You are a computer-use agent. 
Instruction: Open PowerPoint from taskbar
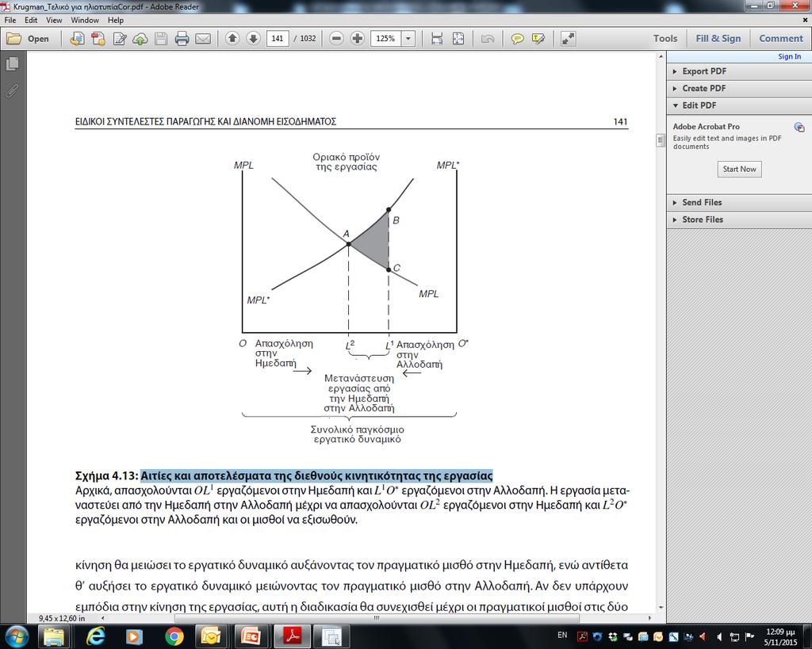click(250, 636)
